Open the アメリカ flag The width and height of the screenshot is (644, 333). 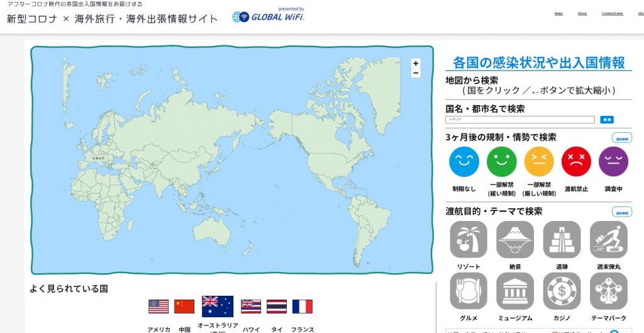coord(158,307)
